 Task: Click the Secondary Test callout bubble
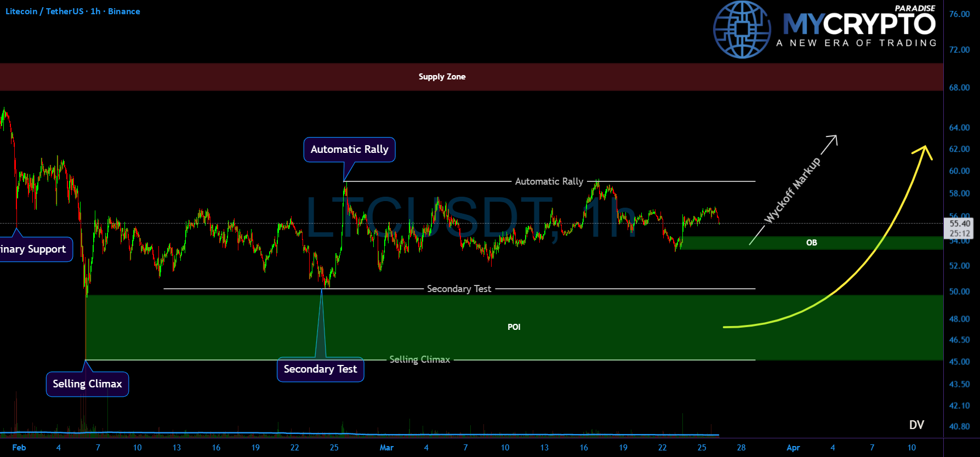point(321,369)
